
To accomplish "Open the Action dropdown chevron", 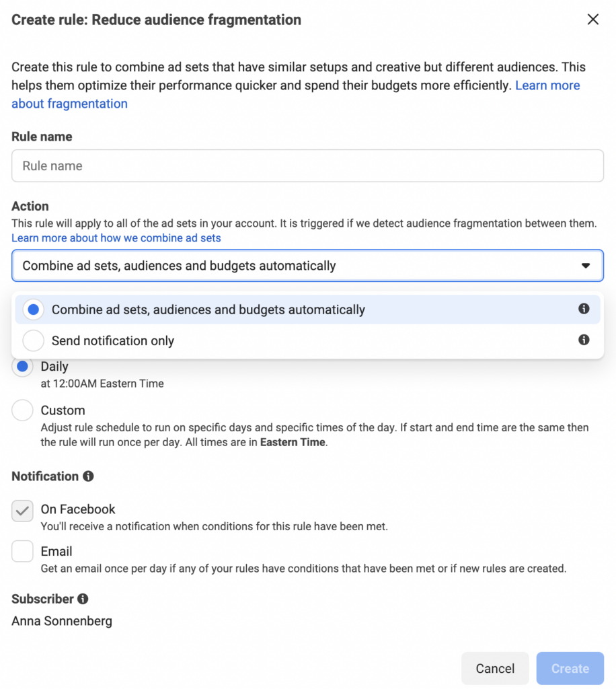I will pos(586,266).
